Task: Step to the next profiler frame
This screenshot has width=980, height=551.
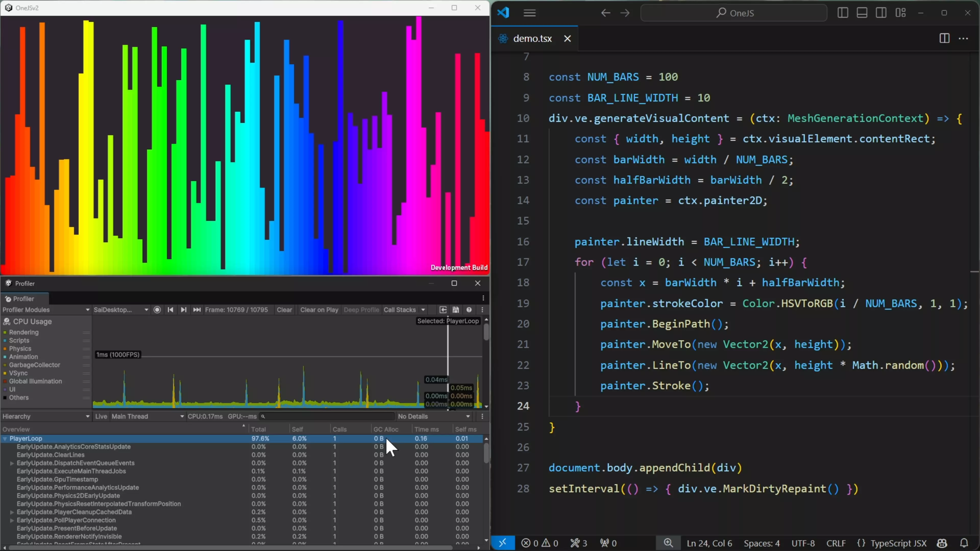Action: pyautogui.click(x=183, y=310)
